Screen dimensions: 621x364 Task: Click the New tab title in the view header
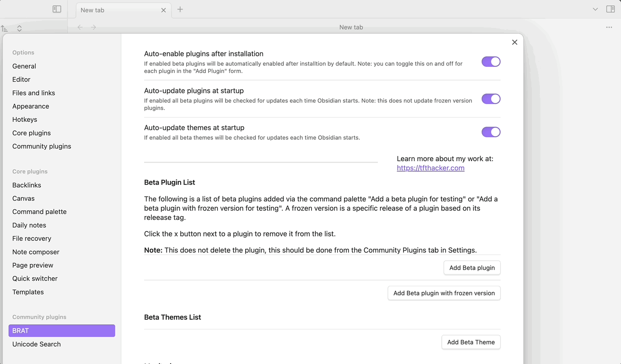(351, 27)
